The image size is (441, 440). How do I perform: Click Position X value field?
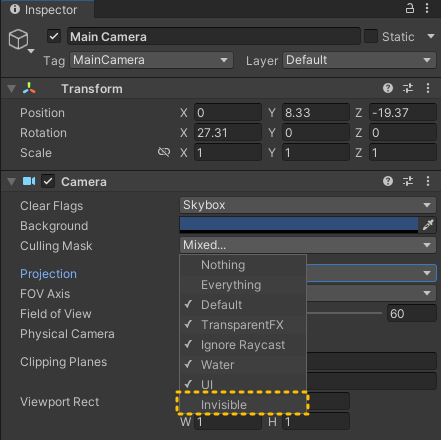[x=228, y=112]
